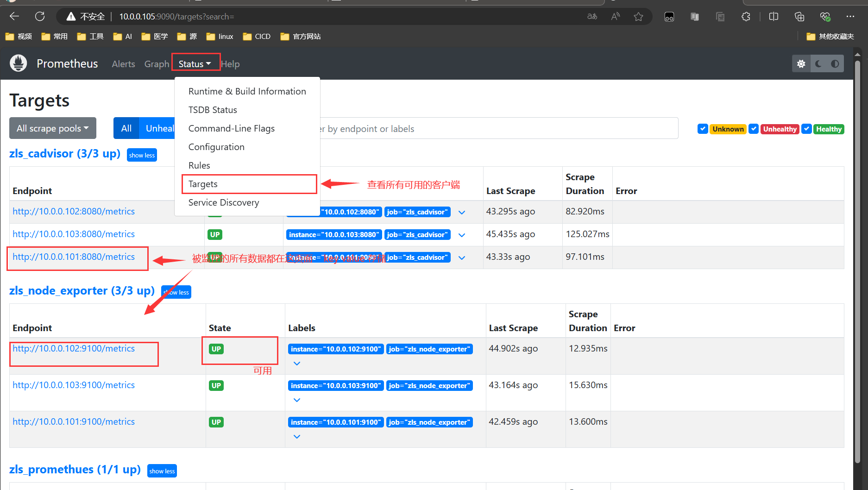Expand labels for 10.0.0.101:9100 node exporter row
The image size is (868, 490).
pos(297,437)
